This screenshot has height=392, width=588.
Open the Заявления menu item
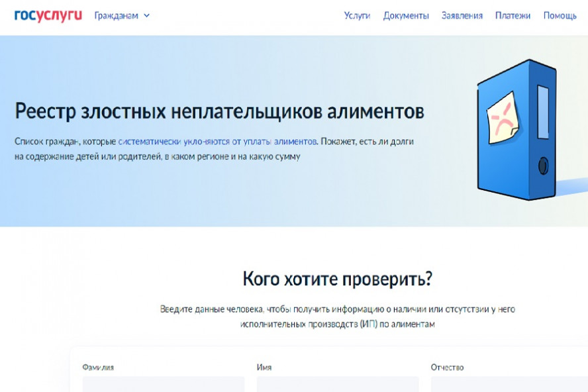click(x=462, y=16)
